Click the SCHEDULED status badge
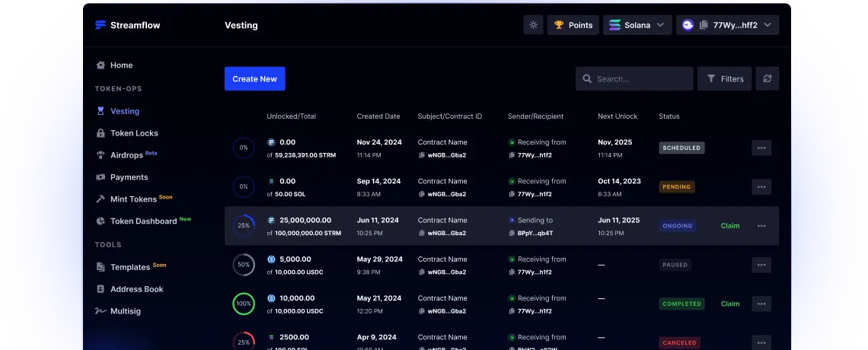The width and height of the screenshot is (868, 350). pos(681,148)
